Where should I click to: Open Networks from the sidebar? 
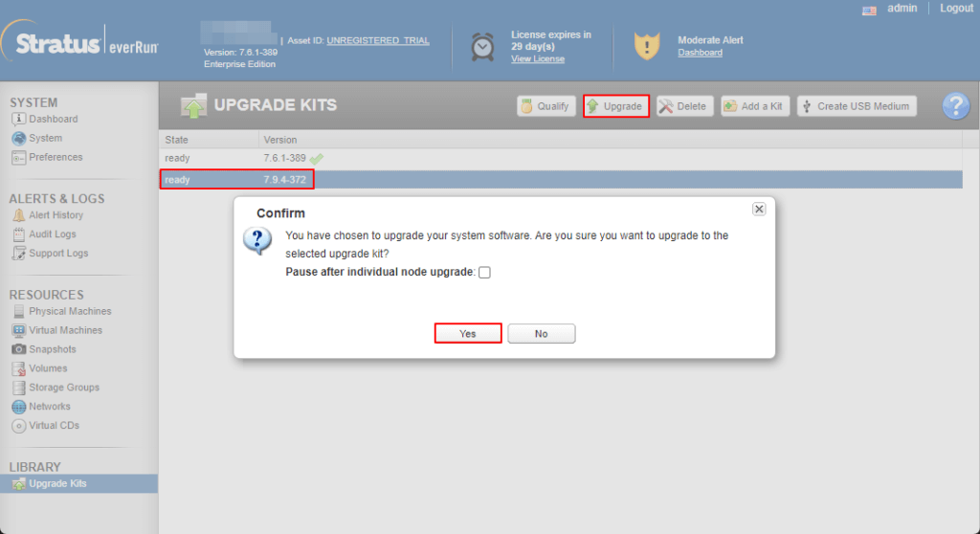pyautogui.click(x=41, y=407)
